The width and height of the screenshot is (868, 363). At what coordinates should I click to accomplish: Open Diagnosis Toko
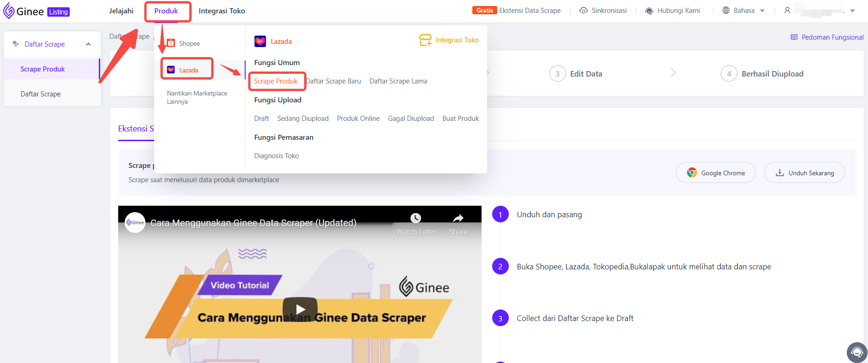click(x=277, y=156)
